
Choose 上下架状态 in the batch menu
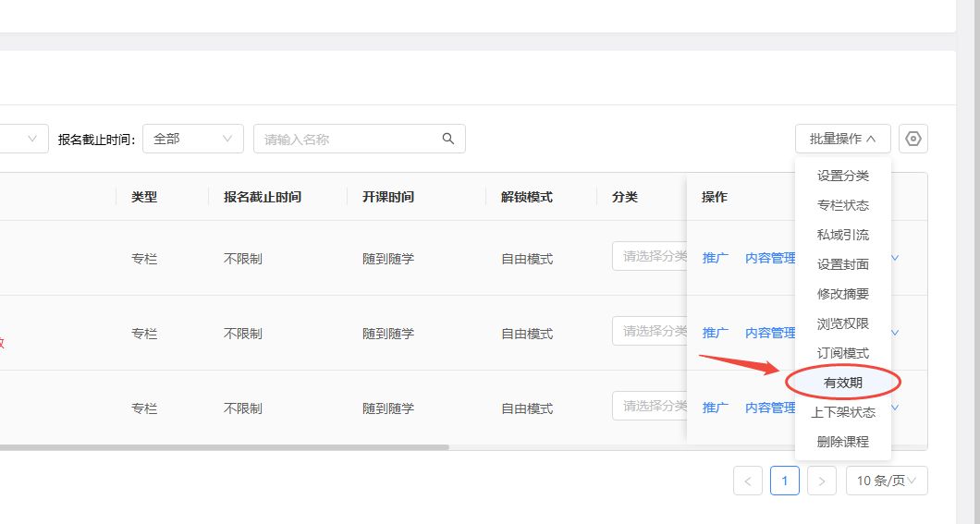(x=842, y=412)
